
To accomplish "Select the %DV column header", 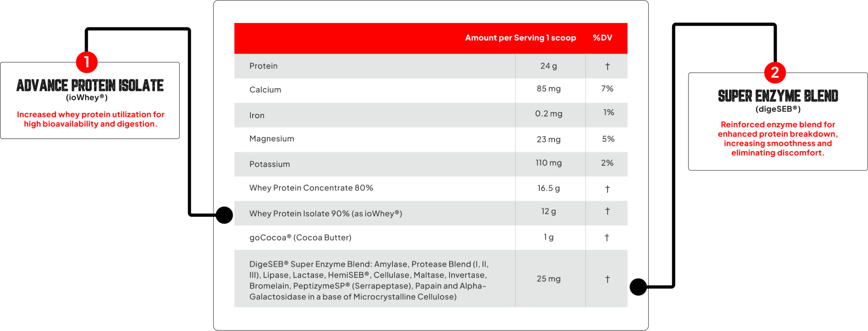I will [x=602, y=38].
